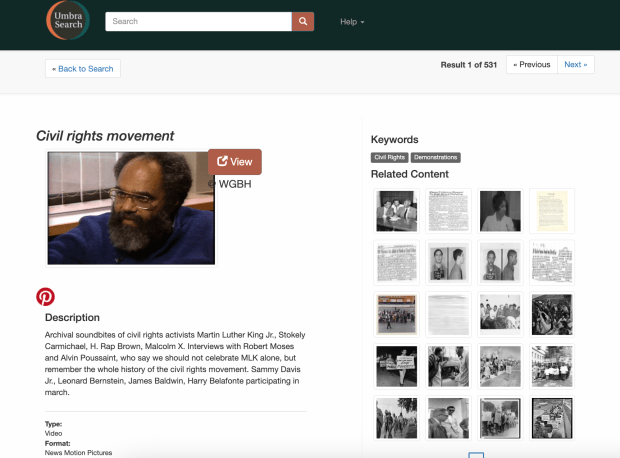Open the color march photo thumbnail
Image resolution: width=620 pixels, height=458 pixels.
[396, 314]
